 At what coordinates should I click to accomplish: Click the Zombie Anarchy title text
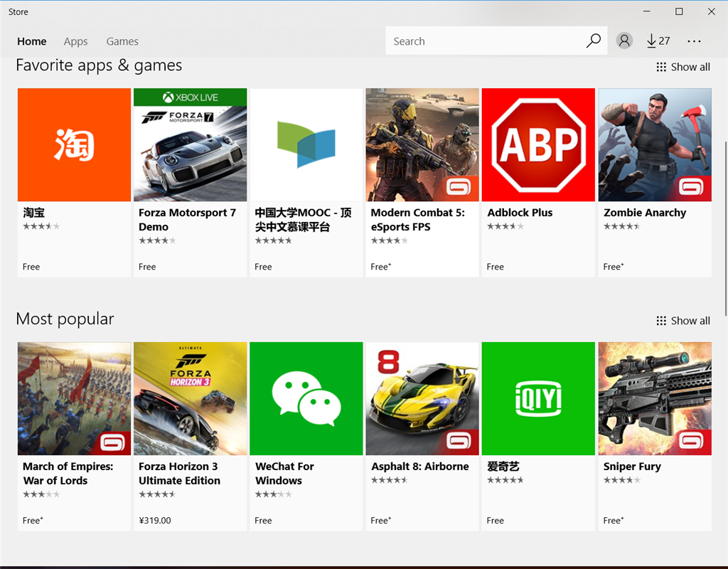click(644, 213)
